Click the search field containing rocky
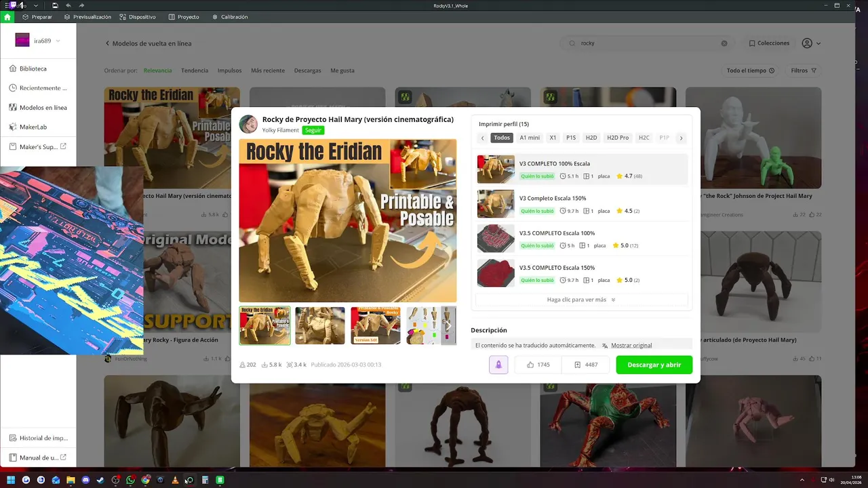The width and height of the screenshot is (868, 488). tap(648, 43)
